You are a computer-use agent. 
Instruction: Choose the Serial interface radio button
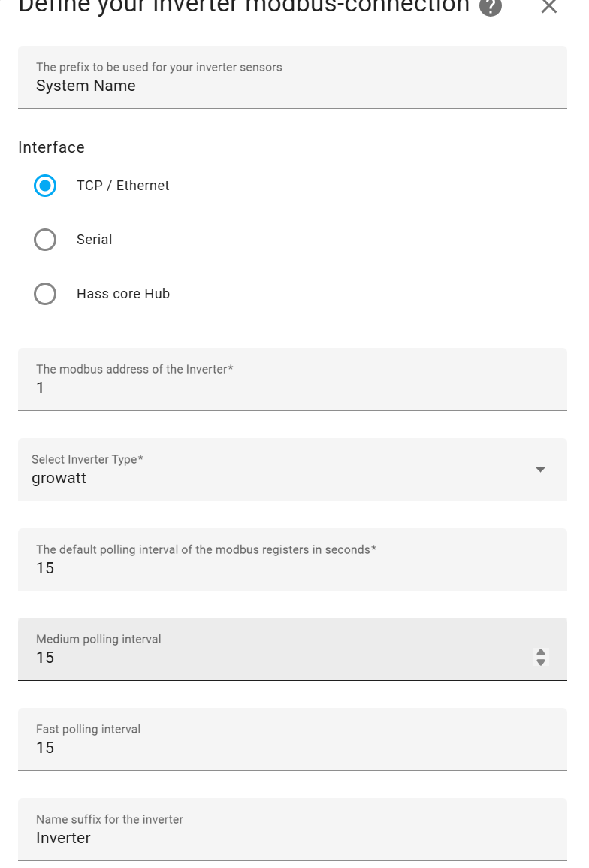45,240
